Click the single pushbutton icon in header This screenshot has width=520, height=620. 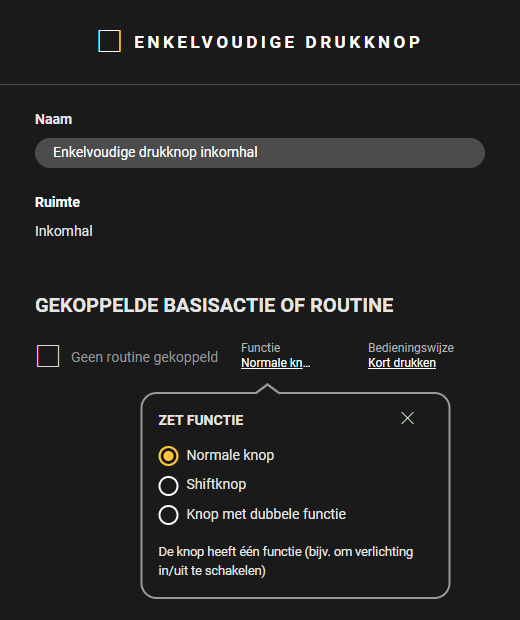(110, 41)
